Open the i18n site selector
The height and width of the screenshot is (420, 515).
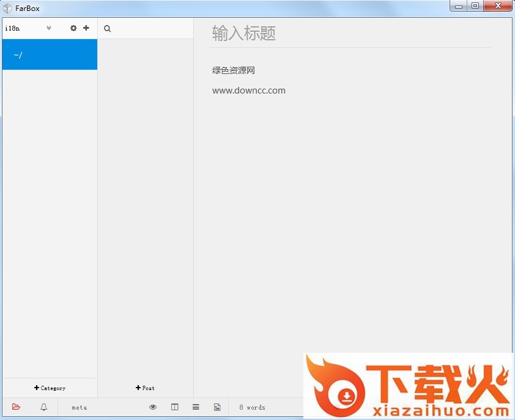click(x=13, y=28)
